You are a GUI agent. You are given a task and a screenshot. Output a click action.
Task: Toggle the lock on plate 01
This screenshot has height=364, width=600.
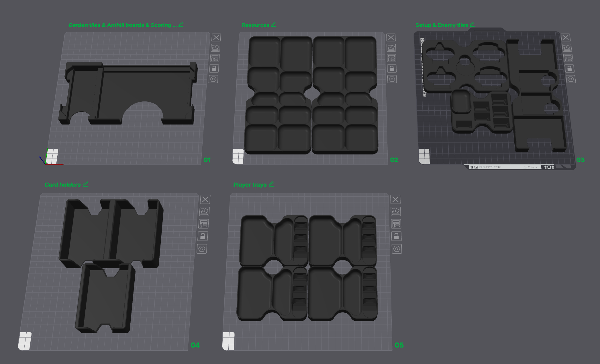point(214,69)
